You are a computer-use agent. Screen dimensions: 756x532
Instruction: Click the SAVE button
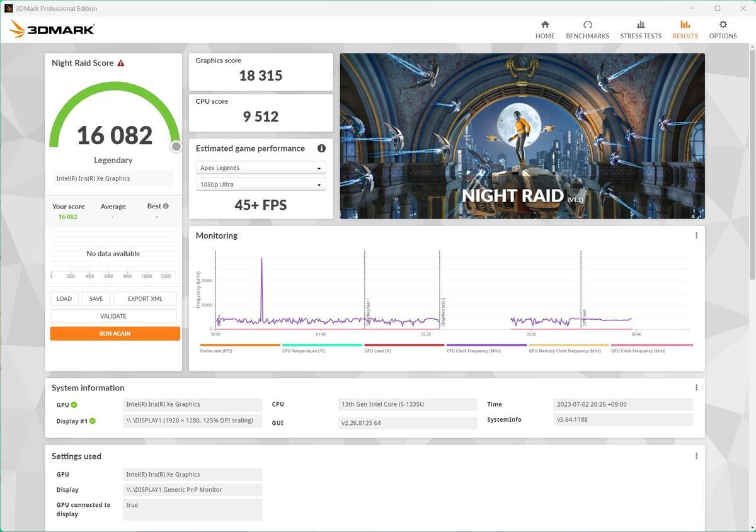pyautogui.click(x=96, y=298)
